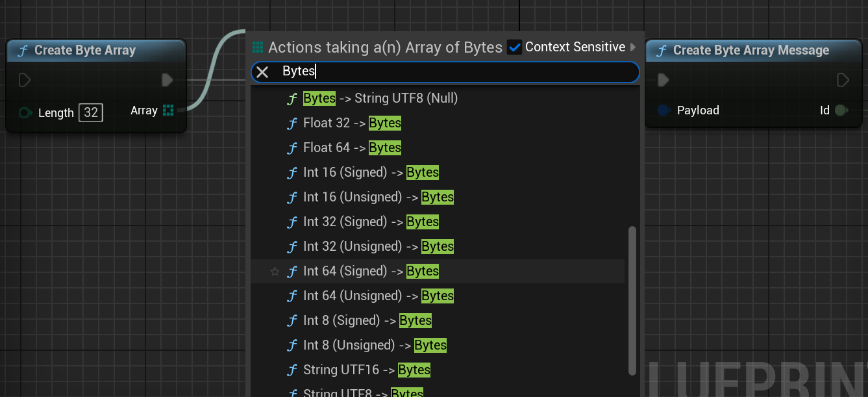Toggle the Context Sensitive checkbox
Screen dimensions: 868x397
click(x=515, y=47)
